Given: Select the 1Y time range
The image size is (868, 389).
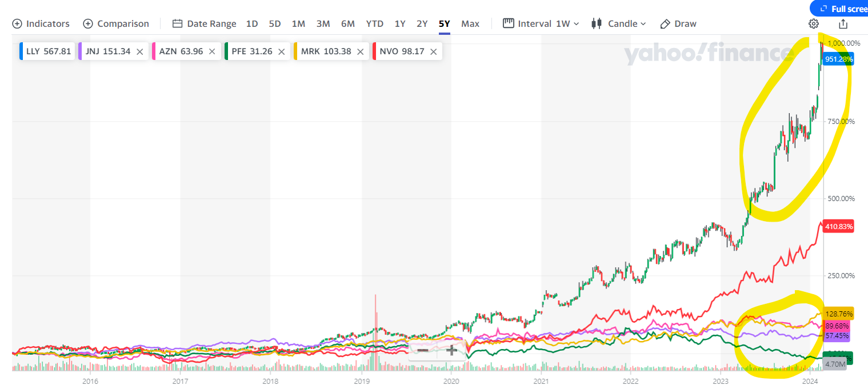Looking at the screenshot, I should point(400,24).
